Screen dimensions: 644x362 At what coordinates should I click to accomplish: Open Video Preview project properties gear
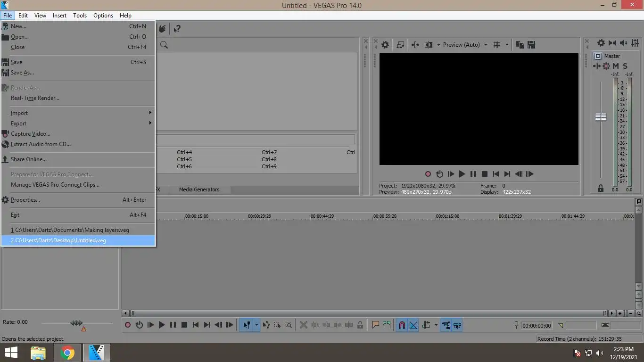coord(385,45)
